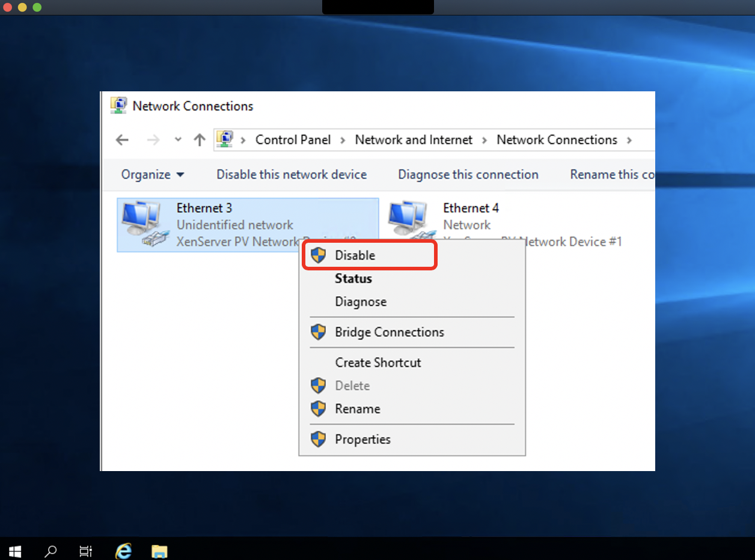The width and height of the screenshot is (755, 560).
Task: Click the shield icon beside Disable
Action: click(x=319, y=255)
